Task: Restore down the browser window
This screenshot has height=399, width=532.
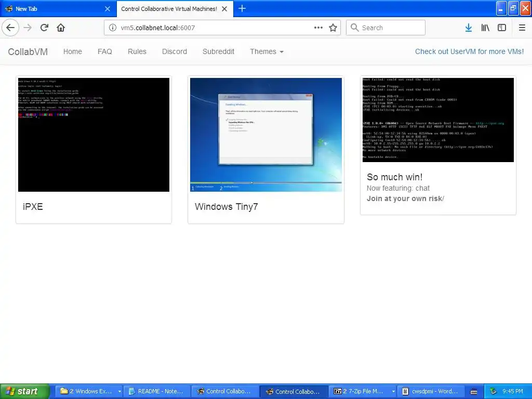Action: [513, 8]
